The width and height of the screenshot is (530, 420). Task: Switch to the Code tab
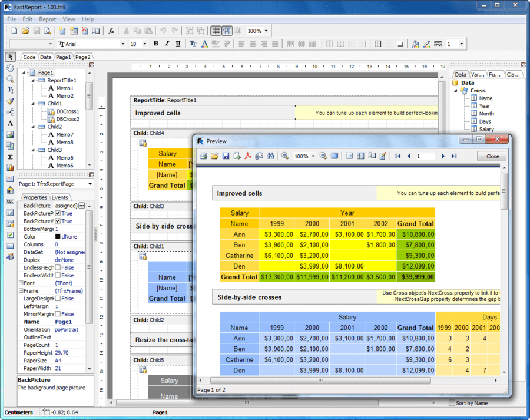tap(29, 57)
